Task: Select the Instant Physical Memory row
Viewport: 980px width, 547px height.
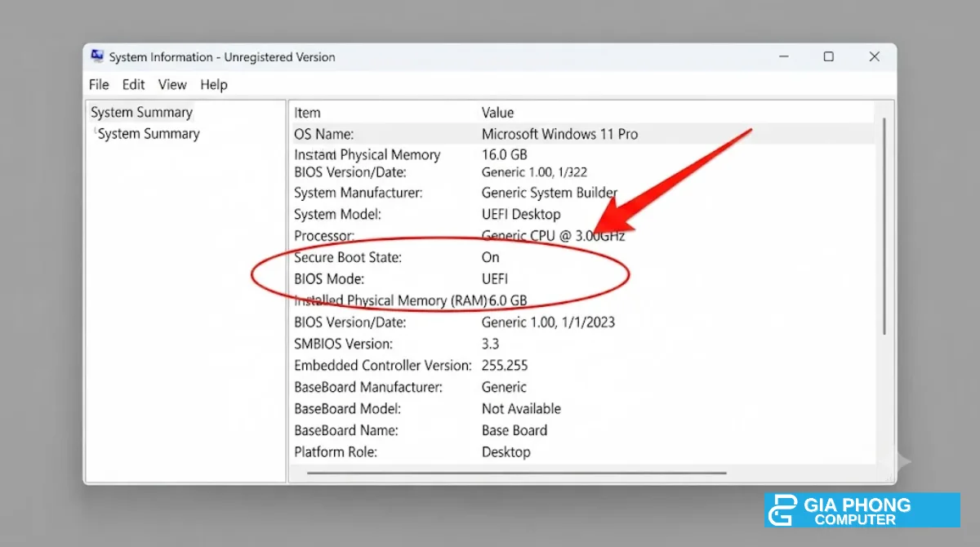Action: 367,155
